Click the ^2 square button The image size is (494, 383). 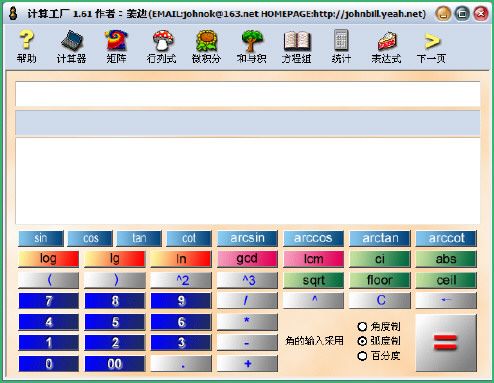point(181,280)
